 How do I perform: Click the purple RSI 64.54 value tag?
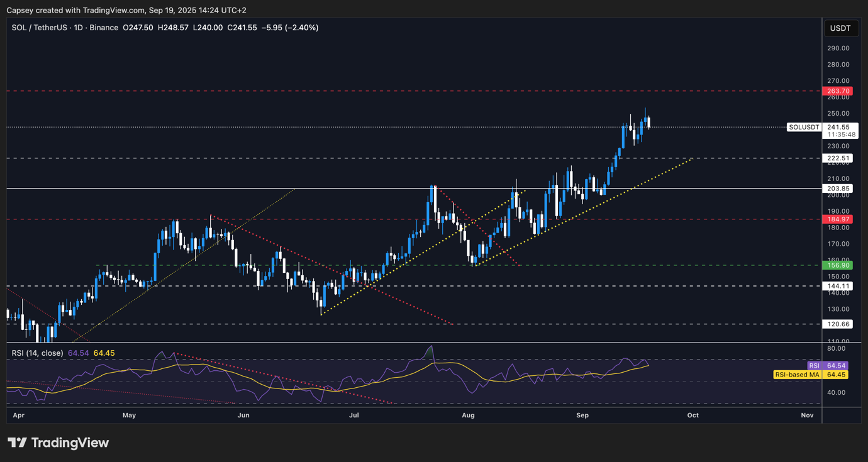(828, 365)
